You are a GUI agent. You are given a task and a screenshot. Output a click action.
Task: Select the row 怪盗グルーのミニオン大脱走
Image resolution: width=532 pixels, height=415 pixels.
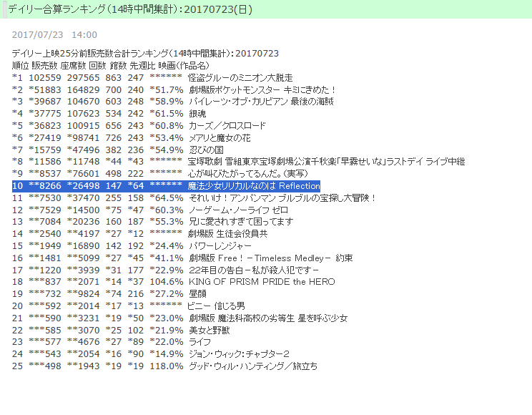152,78
